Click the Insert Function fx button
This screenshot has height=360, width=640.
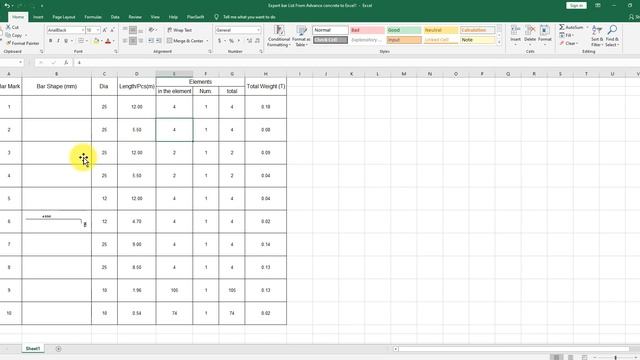[66, 62]
